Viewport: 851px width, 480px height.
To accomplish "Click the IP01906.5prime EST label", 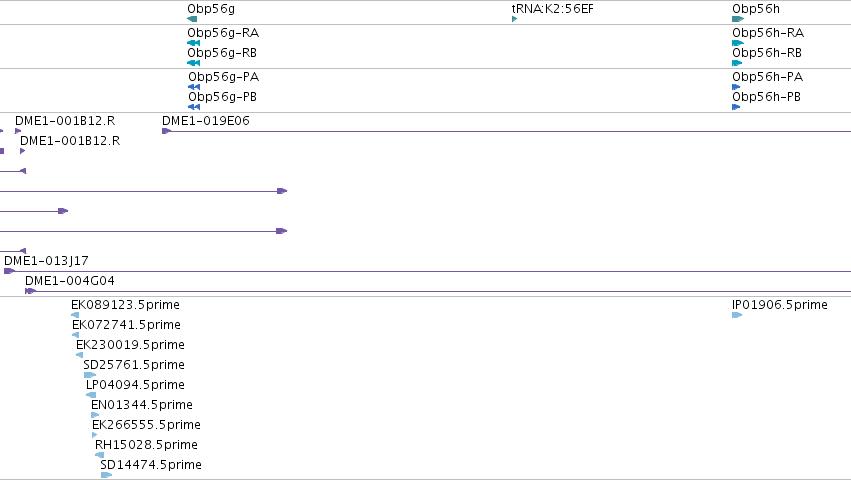I will (x=780, y=305).
